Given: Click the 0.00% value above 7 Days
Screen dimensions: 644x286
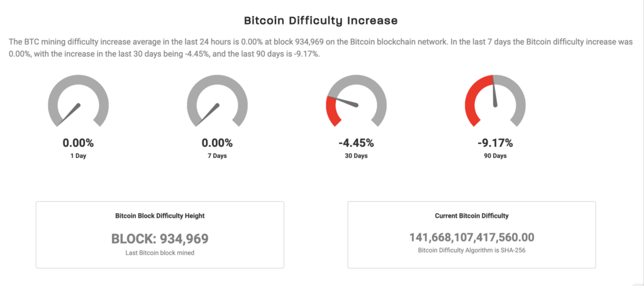Looking at the screenshot, I should coord(217,143).
